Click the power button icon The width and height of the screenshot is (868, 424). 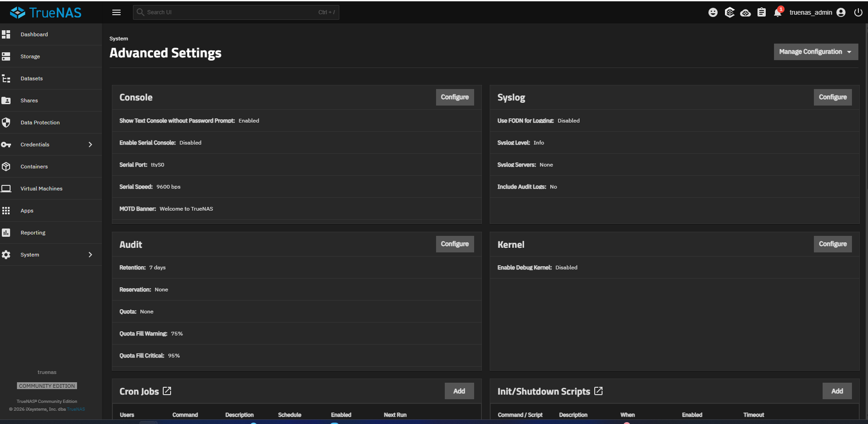(x=858, y=12)
